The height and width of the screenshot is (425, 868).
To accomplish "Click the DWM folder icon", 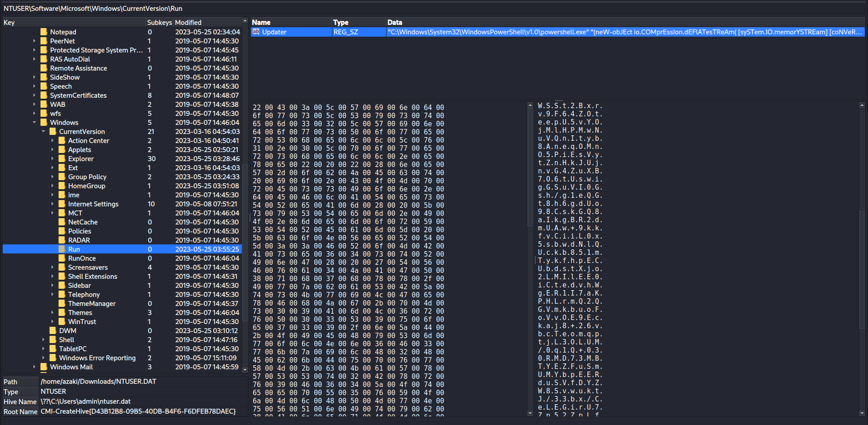I will click(53, 330).
